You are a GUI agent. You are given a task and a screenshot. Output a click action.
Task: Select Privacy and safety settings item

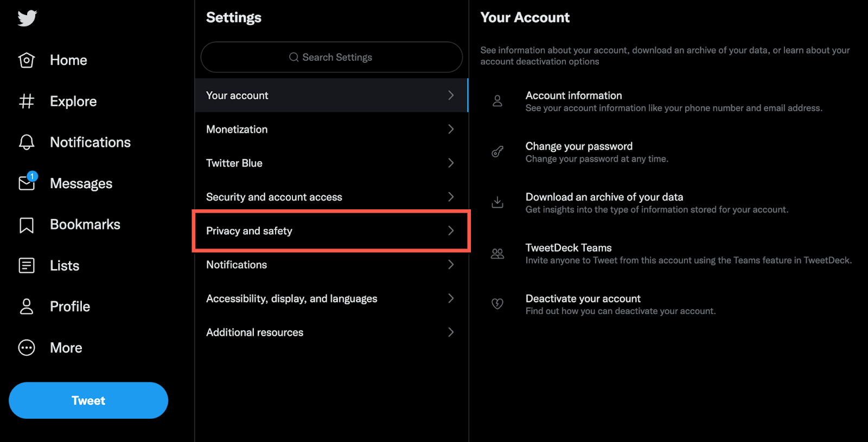tap(331, 231)
